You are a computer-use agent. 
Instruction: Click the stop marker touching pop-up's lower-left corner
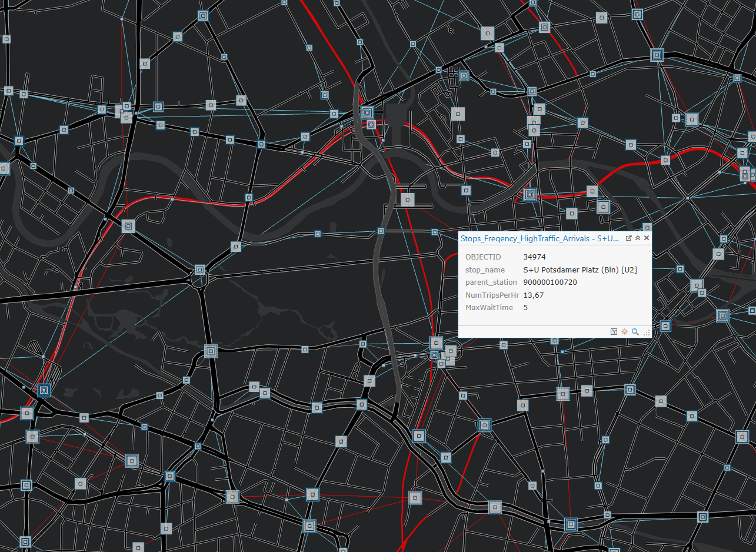click(x=436, y=342)
